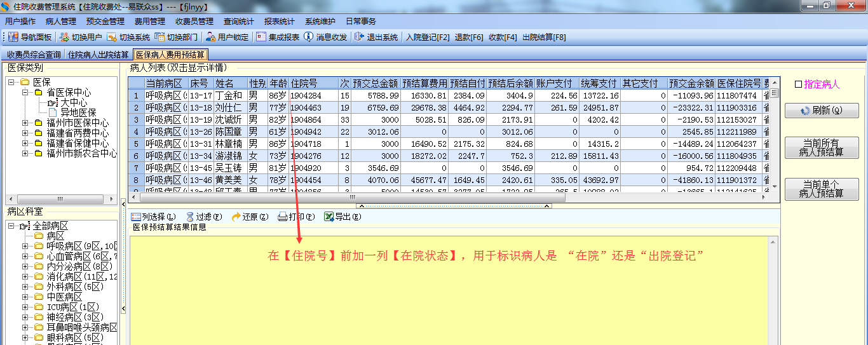Click the 切换部门 toolbar icon
868x345 pixels.
tap(159, 37)
